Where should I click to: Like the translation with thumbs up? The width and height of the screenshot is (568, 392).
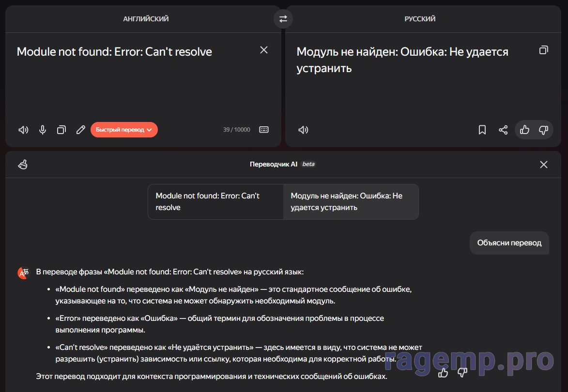click(x=524, y=130)
